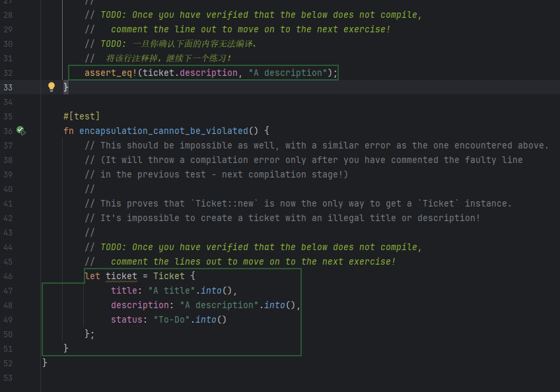Click the title field in the struct literal

123,290
